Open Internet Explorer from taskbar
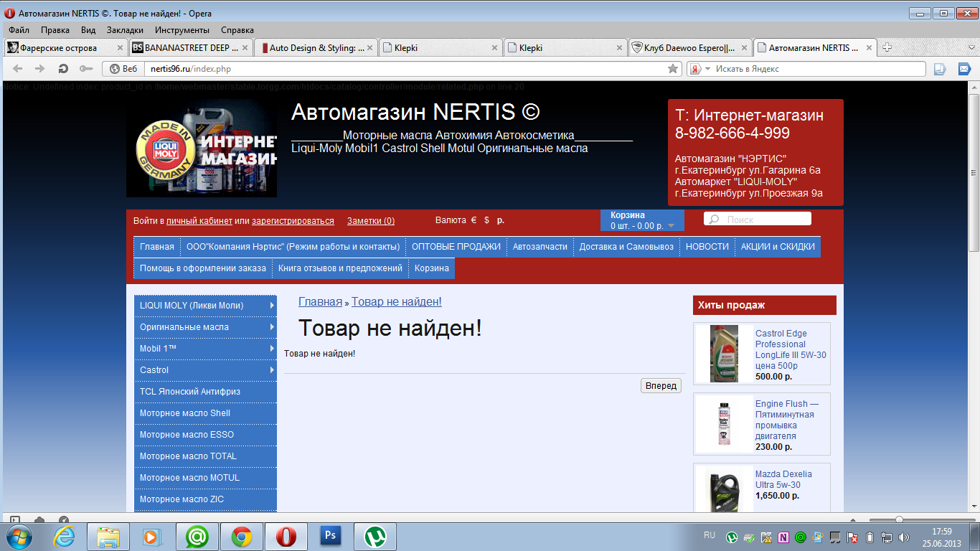The image size is (980, 551). 64,537
